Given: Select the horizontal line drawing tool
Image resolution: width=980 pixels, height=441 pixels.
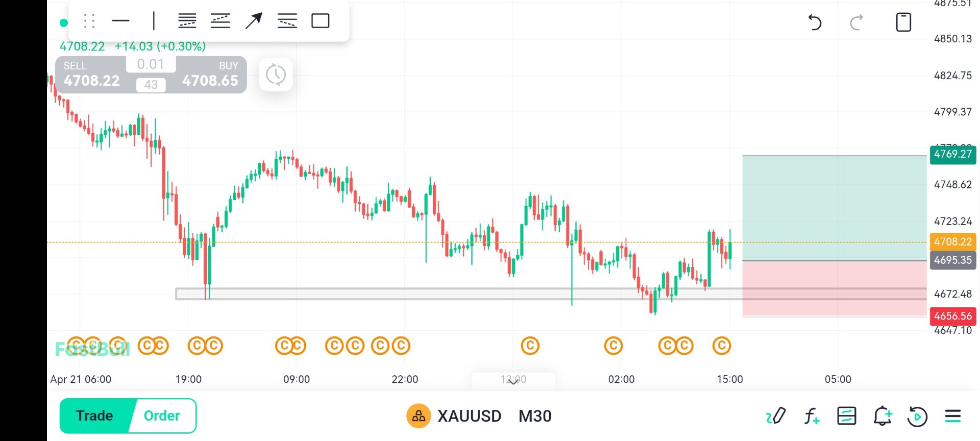Looking at the screenshot, I should [x=120, y=21].
